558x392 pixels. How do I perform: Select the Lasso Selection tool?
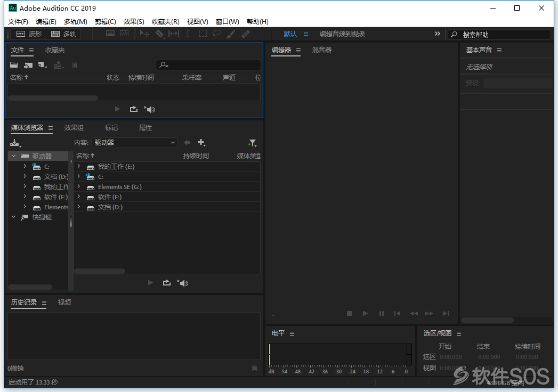click(217, 34)
